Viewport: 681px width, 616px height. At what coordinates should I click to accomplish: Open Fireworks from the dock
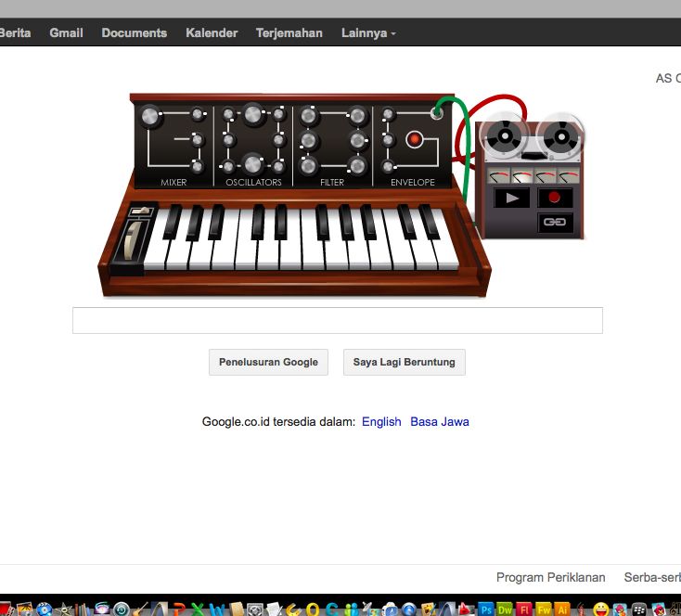(544, 609)
